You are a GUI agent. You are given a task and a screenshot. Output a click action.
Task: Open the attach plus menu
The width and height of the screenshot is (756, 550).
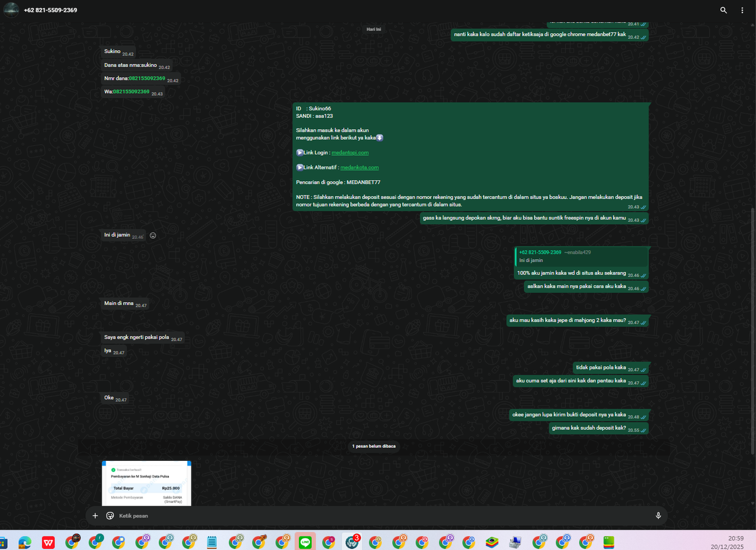point(95,516)
